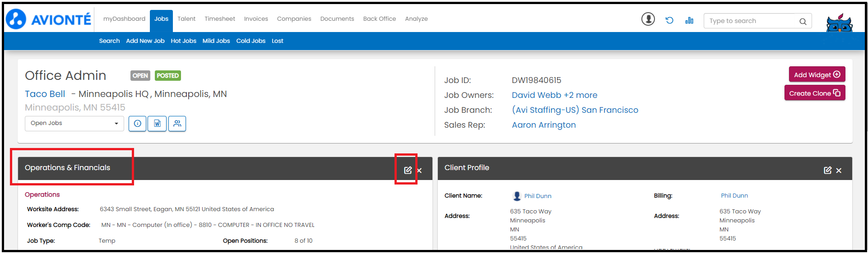Click the Minneapolis, MN 55415 text

coord(75,107)
